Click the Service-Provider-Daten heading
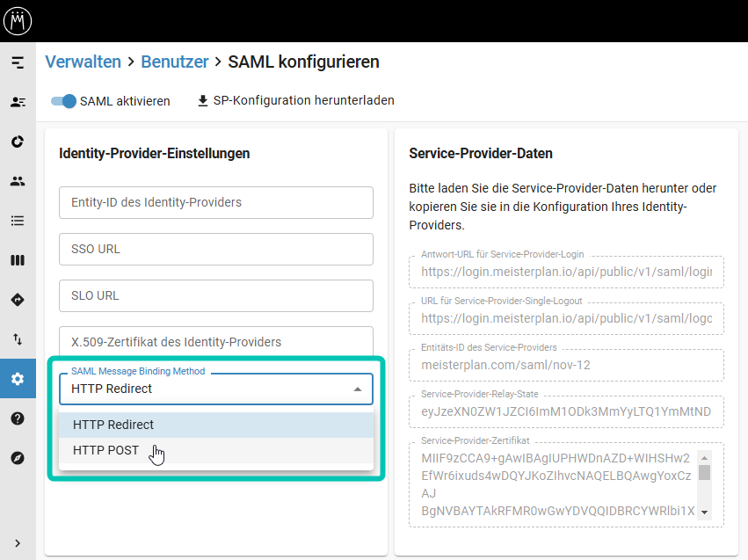The image size is (748, 560). point(481,154)
